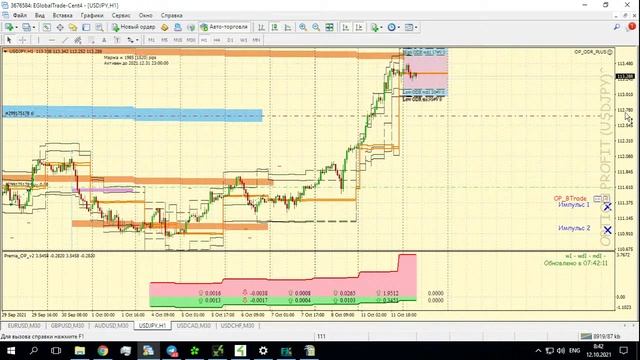
Task: Open the red notification icon
Action: point(631,27)
